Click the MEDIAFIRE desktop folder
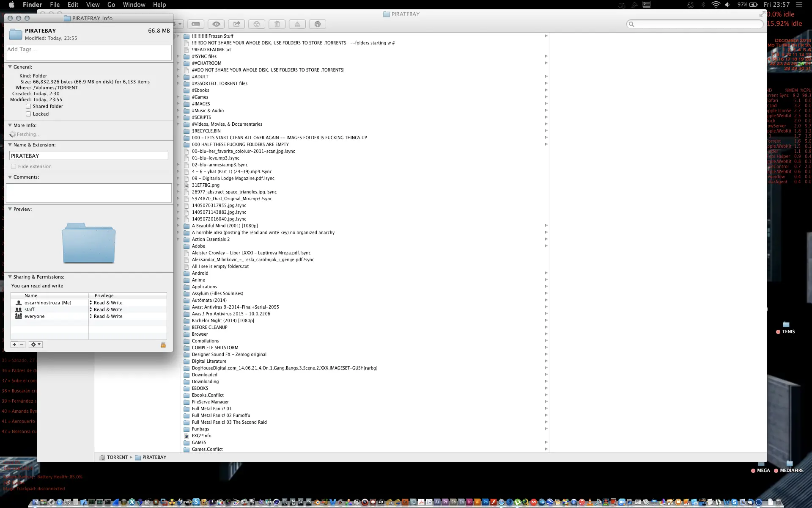 [x=789, y=467]
